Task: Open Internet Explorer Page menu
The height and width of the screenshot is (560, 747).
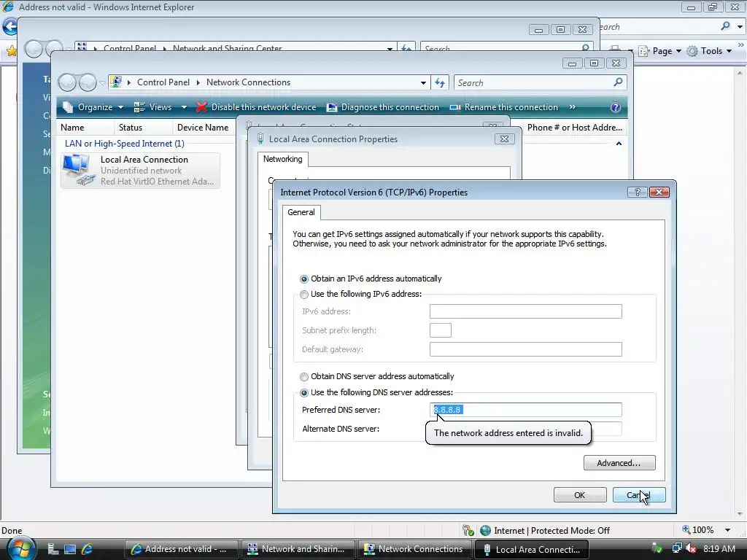Action: (659, 51)
